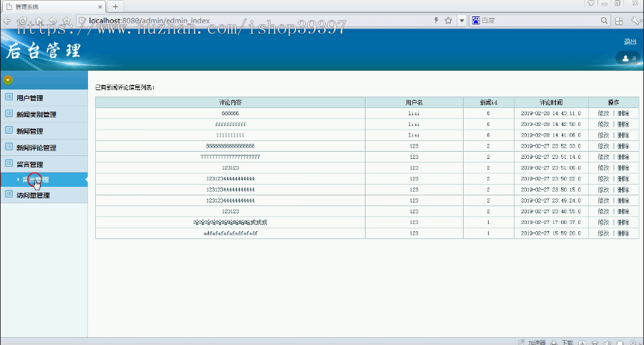Click 修改 for comment 666666
644x345 pixels.
coord(603,113)
